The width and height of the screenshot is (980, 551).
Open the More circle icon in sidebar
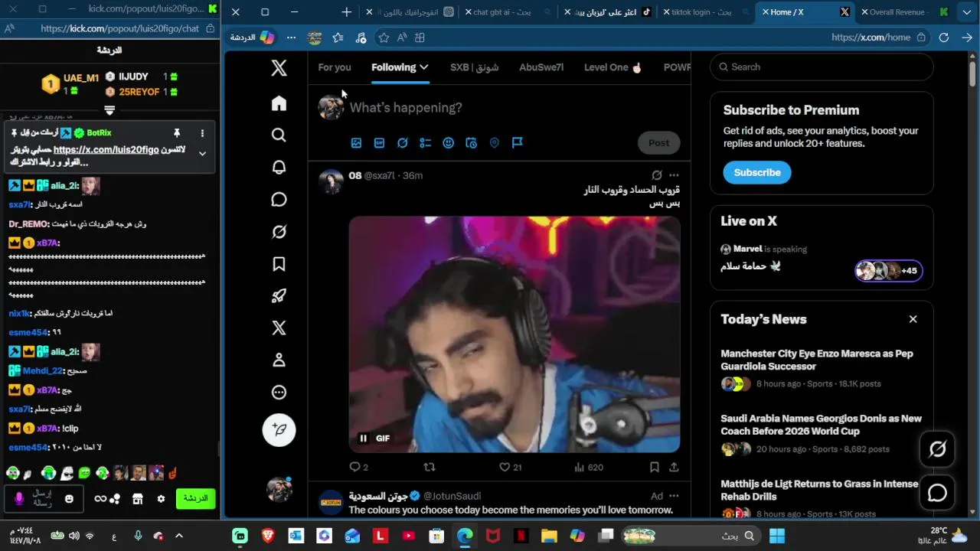tap(279, 393)
